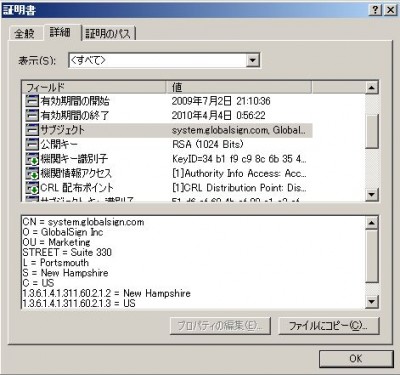Open the 表示 dropdown showing <すべて>
This screenshot has height=375, width=400.
pyautogui.click(x=164, y=60)
